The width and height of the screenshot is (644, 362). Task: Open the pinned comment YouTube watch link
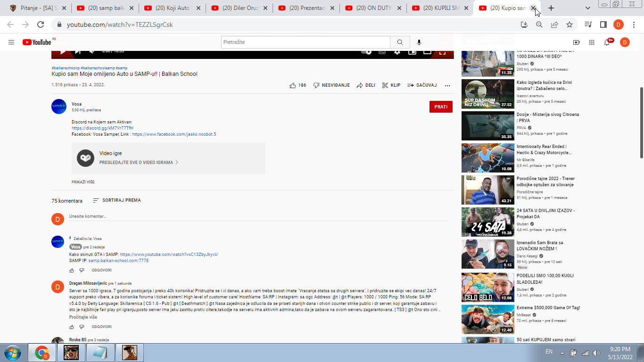coord(169,255)
